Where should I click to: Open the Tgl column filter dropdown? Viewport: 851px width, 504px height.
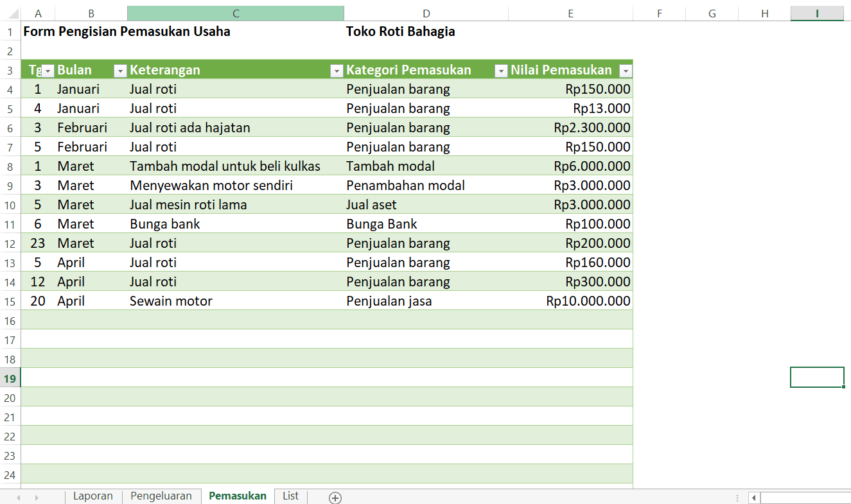(48, 71)
